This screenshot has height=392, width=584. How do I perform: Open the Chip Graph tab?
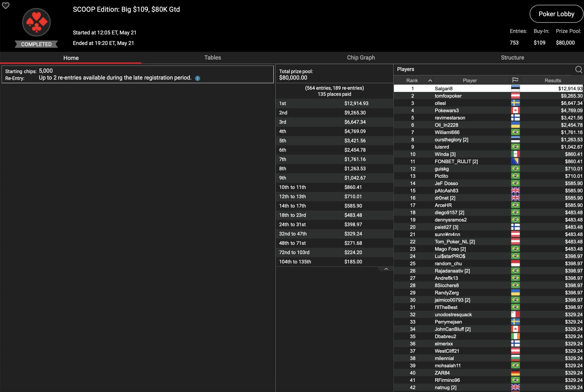[361, 57]
